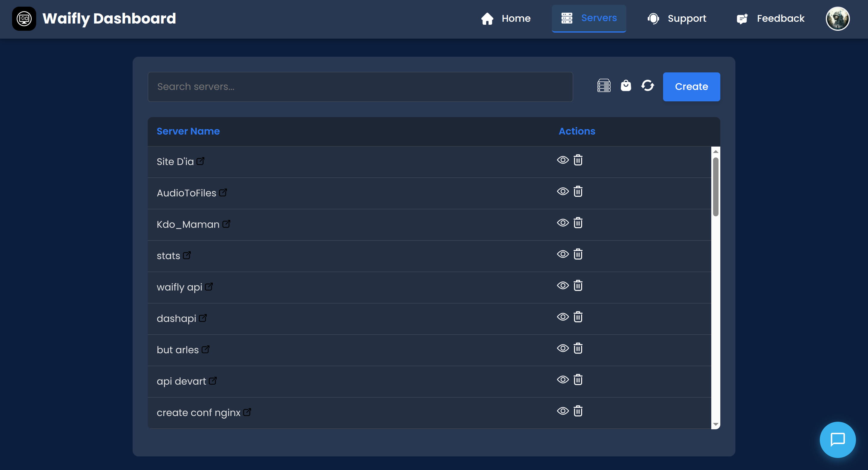This screenshot has height=470, width=868.
Task: Toggle visibility eye for "but arles"
Action: pos(562,348)
